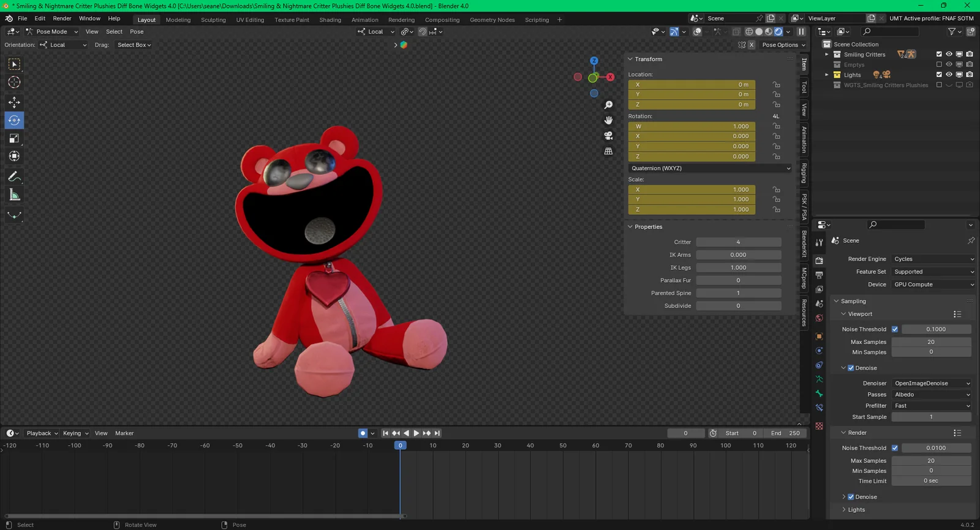Expand the Lights panel in render properties

click(x=856, y=510)
